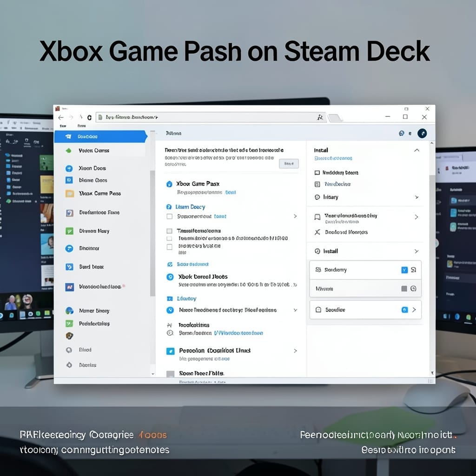Tick the last checkbox below 'Tnosaifeondoons'
476x476 pixels.
pos(170,247)
